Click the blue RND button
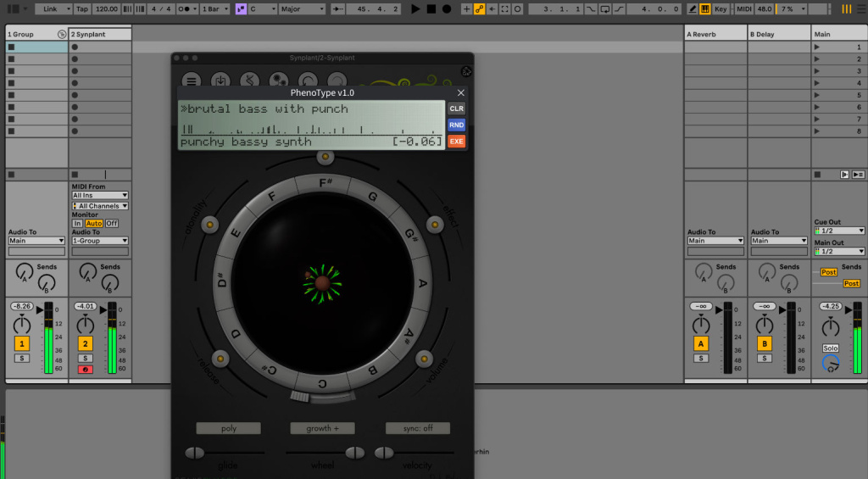The height and width of the screenshot is (479, 868). pyautogui.click(x=457, y=125)
